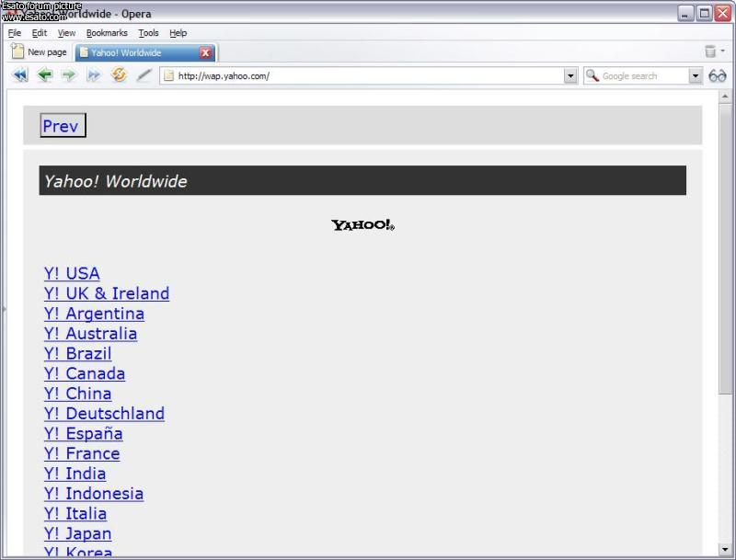Switch to the Yahoo! Worldwide tab
Viewport: 736px width, 560px height.
pyautogui.click(x=145, y=52)
